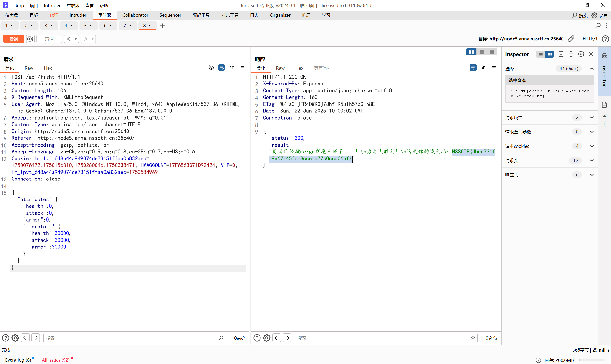This screenshot has width=611, height=364.
Task: Toggle \n newline display in request pane
Action: click(232, 68)
